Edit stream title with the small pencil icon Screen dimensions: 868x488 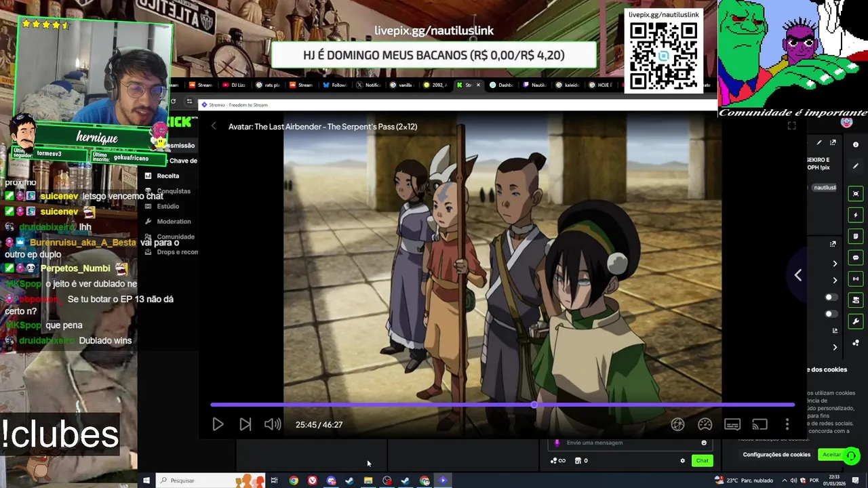click(x=819, y=143)
